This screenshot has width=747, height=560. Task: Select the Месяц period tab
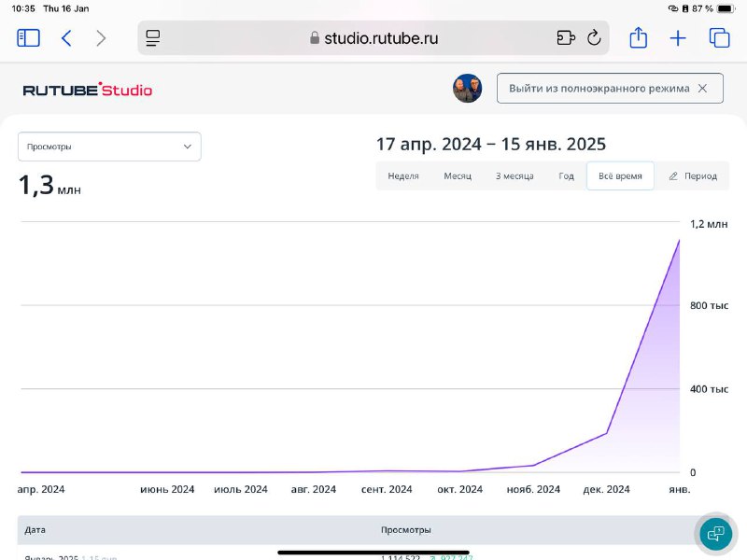click(x=458, y=175)
